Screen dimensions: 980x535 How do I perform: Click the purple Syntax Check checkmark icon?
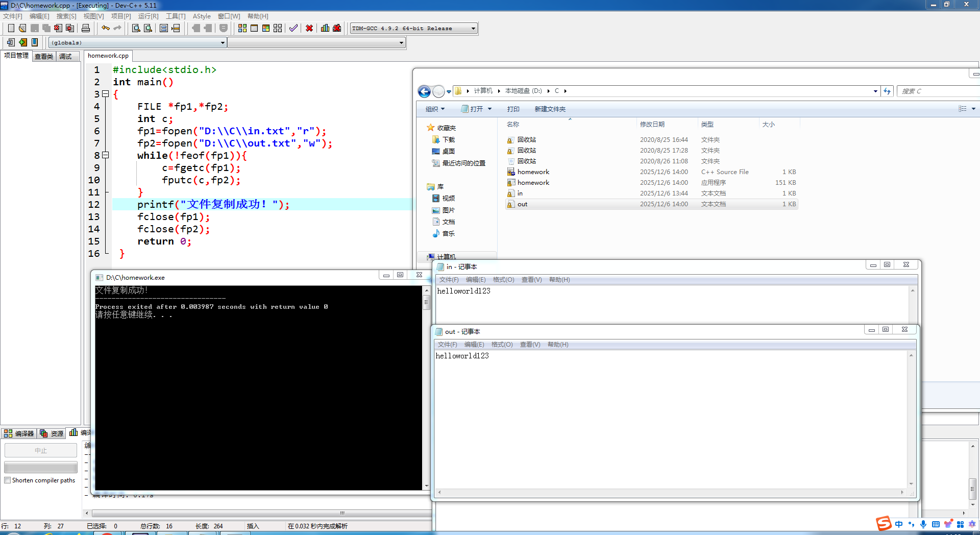[x=293, y=28]
